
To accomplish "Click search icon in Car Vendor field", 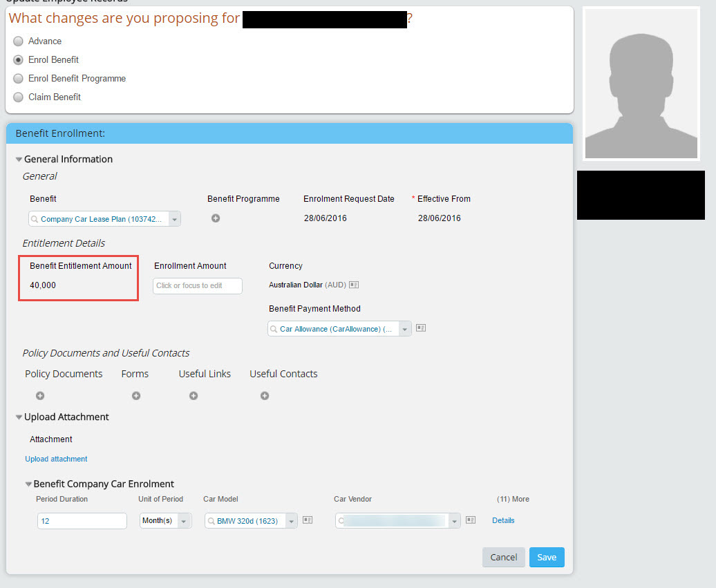I will click(x=341, y=521).
